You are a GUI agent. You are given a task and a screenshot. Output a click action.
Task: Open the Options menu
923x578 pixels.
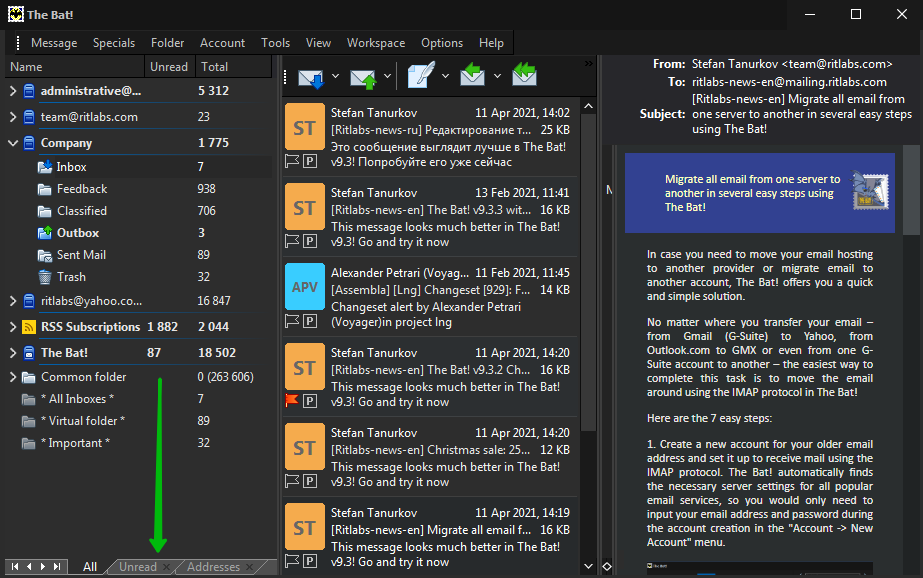tap(441, 43)
